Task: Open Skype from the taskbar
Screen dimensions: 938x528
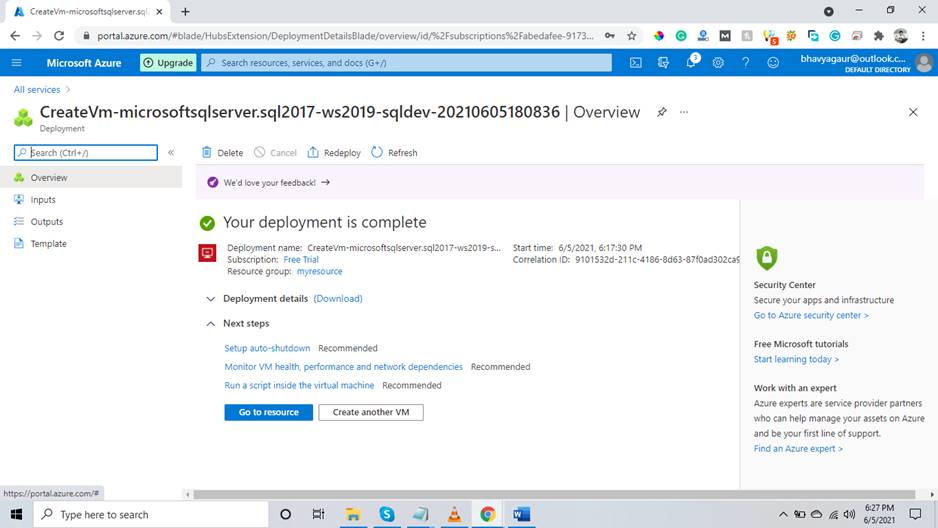Action: coord(386,514)
